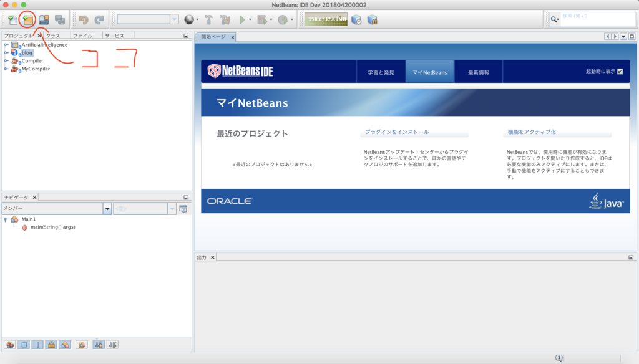The image size is (639, 364).
Task: Click the Profile Project icon
Action: tap(283, 19)
